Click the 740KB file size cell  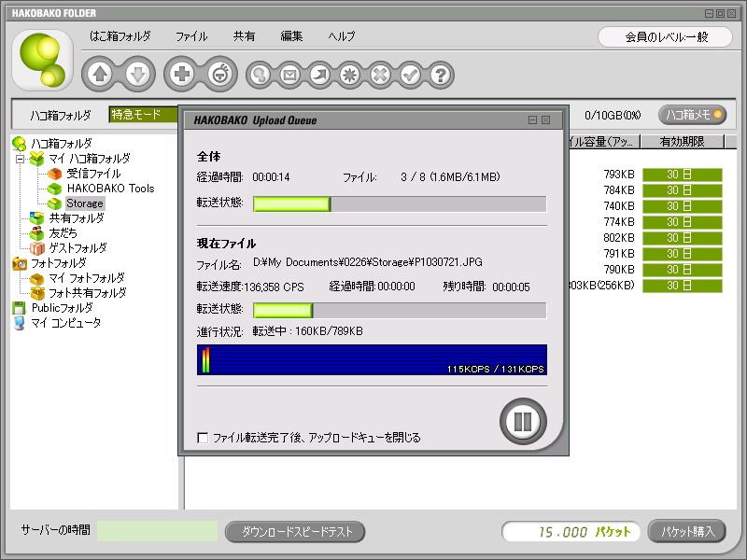(x=619, y=206)
